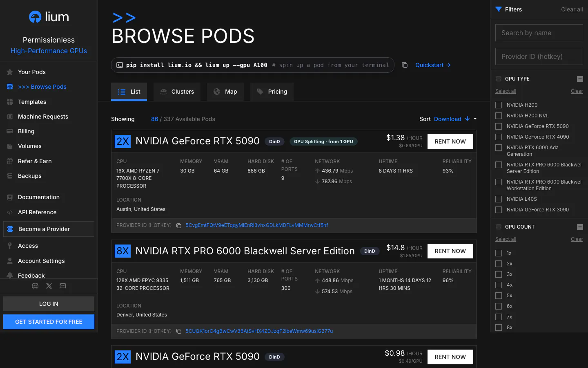Click the Refer & Earn gift icon
This screenshot has width=588, height=368.
coord(10,161)
